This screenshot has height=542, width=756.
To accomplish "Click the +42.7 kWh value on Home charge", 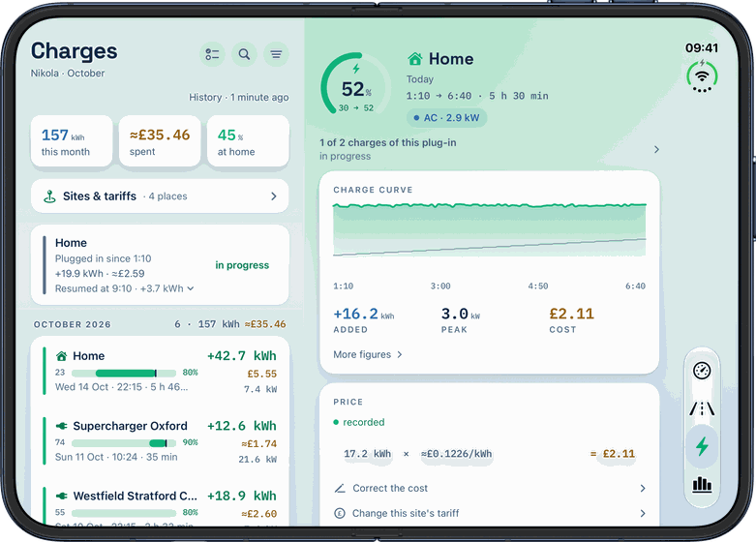I will click(242, 356).
